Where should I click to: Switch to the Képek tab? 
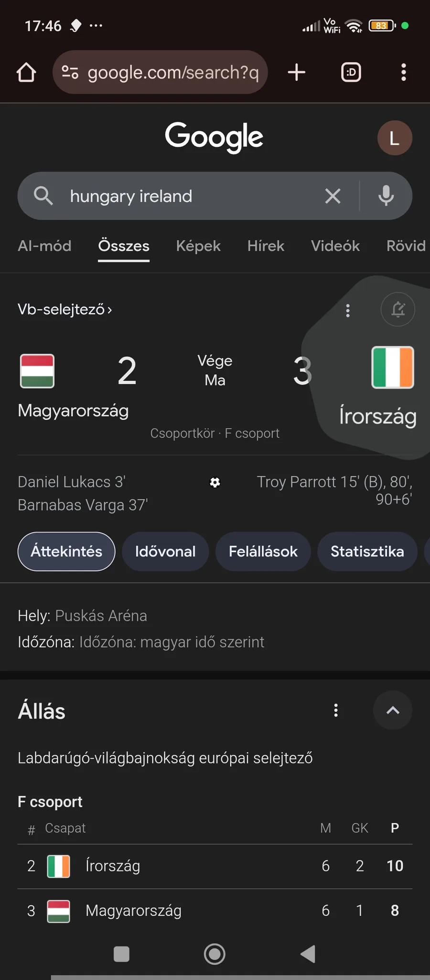point(198,246)
